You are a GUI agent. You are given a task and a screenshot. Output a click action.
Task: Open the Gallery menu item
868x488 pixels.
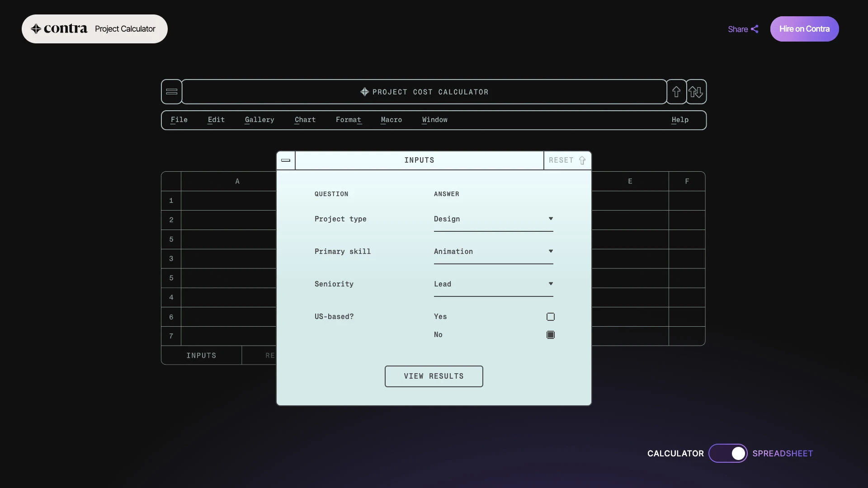[259, 120]
